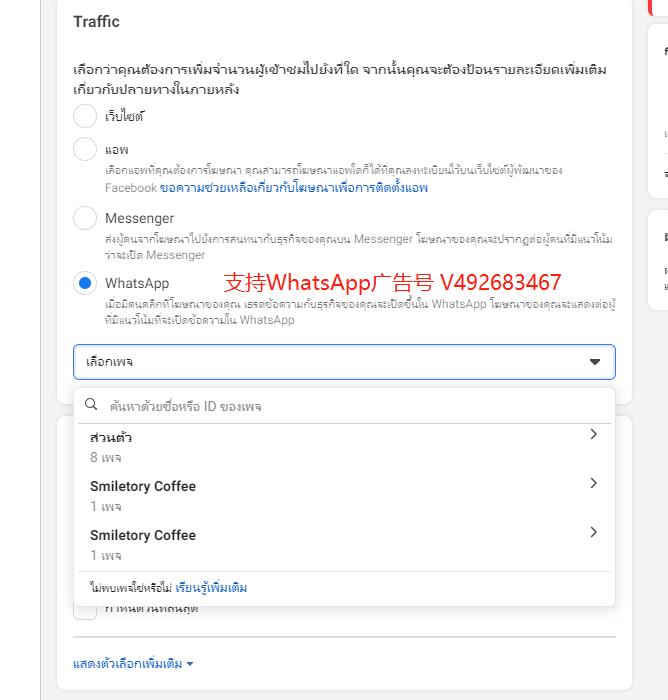Open the เรียนรู้เพิ่มเติม link
This screenshot has width=668, height=700.
point(211,588)
